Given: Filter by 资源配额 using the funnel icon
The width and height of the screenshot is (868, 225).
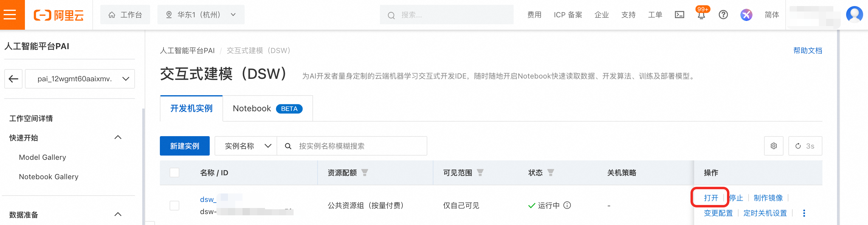Looking at the screenshot, I should (365, 173).
